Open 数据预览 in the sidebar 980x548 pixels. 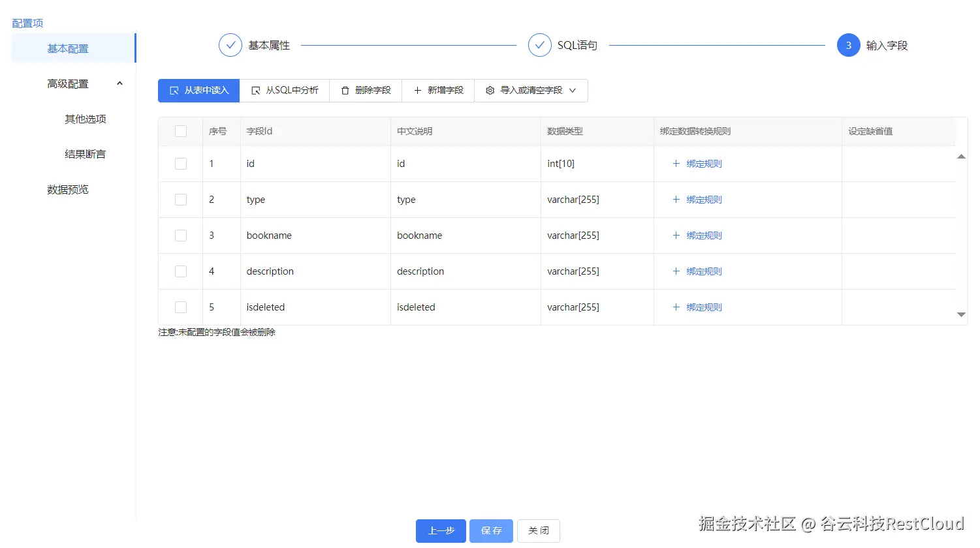pyautogui.click(x=68, y=189)
